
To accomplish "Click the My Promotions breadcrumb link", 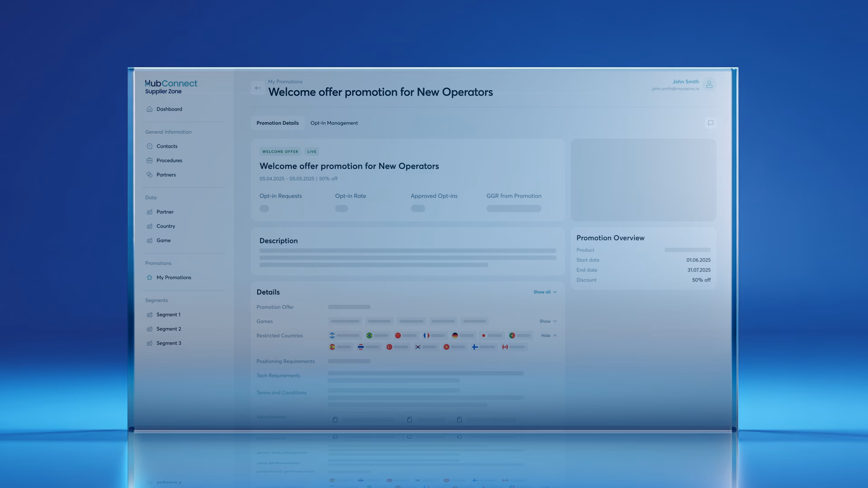I will point(285,82).
